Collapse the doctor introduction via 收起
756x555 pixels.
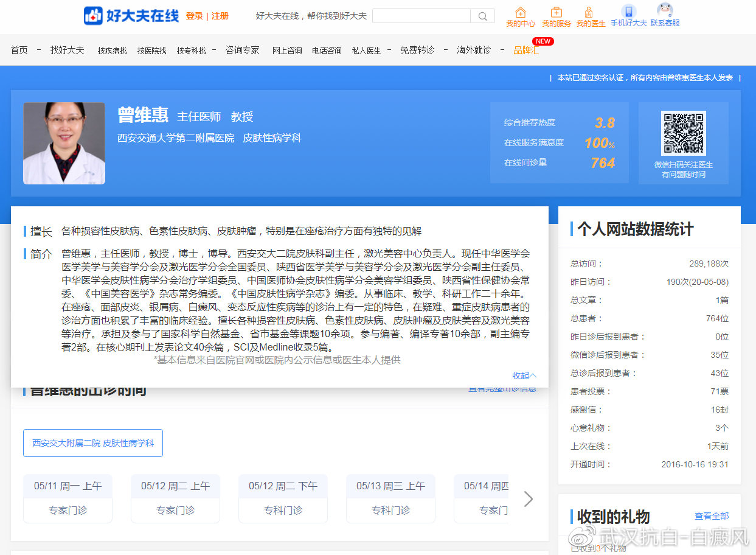tap(524, 375)
